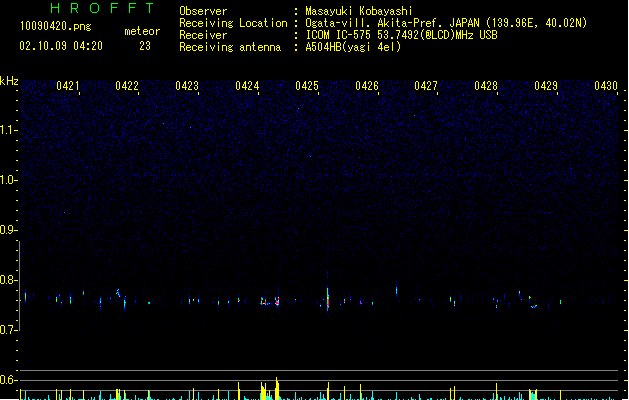Click the 'Receiver' field label
The width and height of the screenshot is (629, 400).
(x=203, y=35)
